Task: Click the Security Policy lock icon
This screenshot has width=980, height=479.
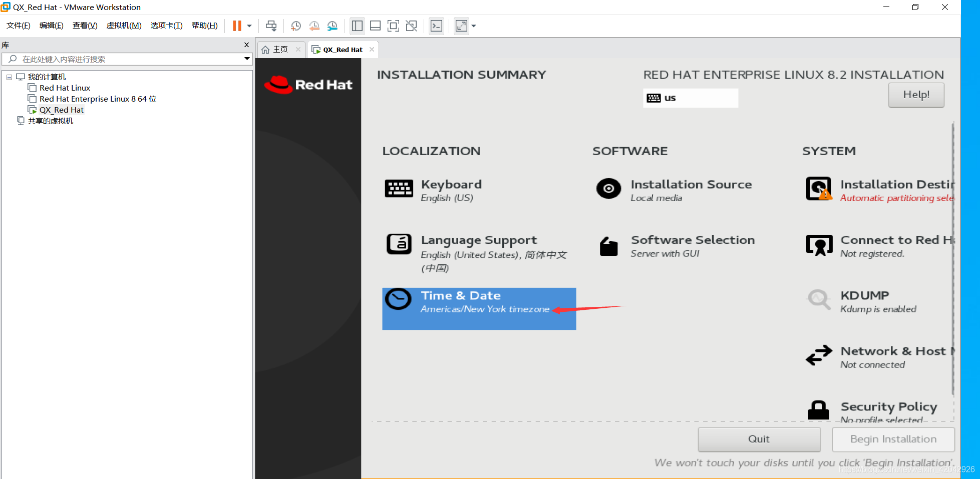Action: [x=819, y=410]
